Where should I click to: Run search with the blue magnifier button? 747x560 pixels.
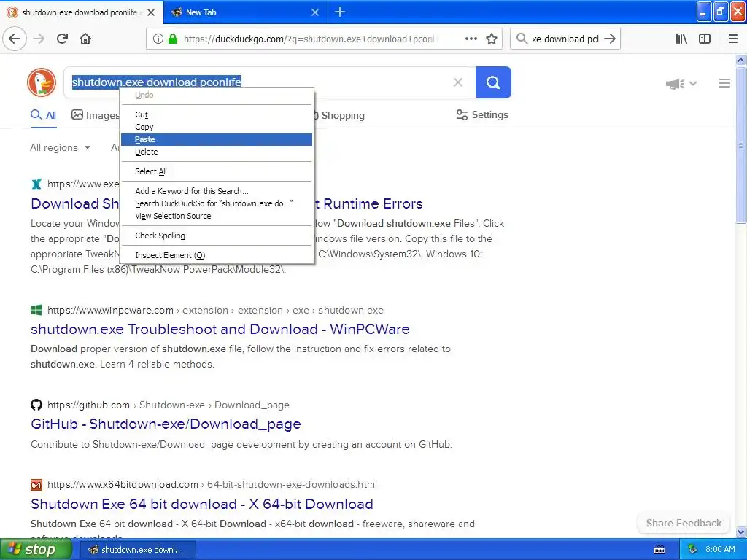[493, 82]
